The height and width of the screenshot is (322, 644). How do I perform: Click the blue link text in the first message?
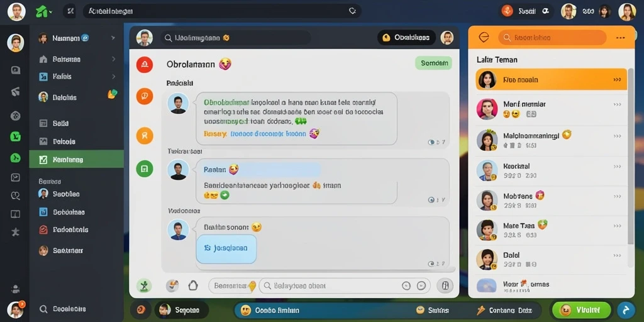click(x=268, y=133)
